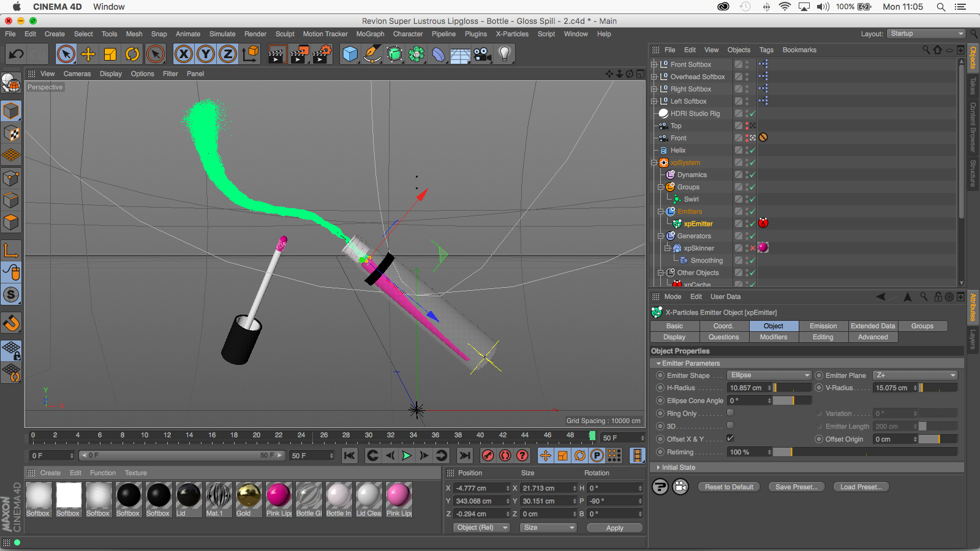Screen dimensions: 980x551
Task: Toggle the 3D checkbox
Action: click(730, 425)
